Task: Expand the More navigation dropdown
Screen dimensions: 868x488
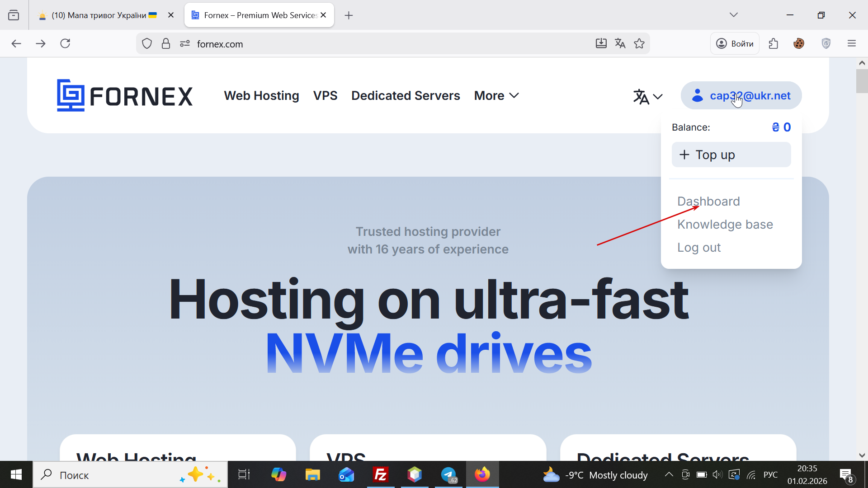Action: (x=496, y=96)
